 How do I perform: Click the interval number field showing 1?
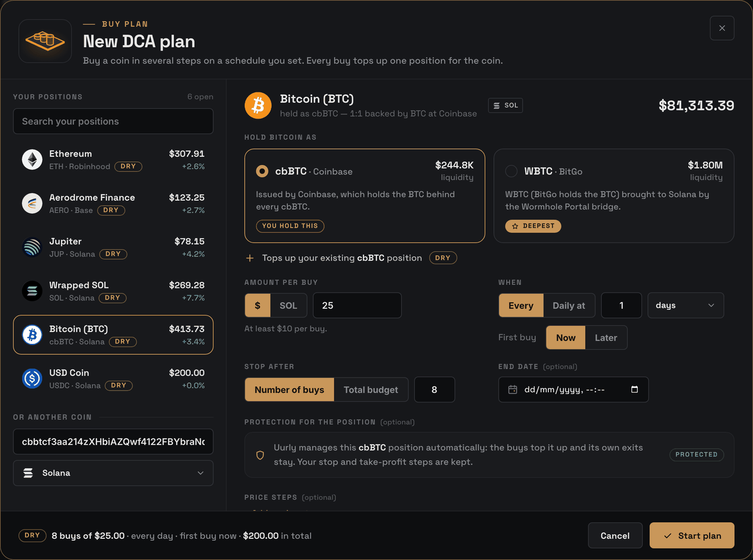pos(622,306)
